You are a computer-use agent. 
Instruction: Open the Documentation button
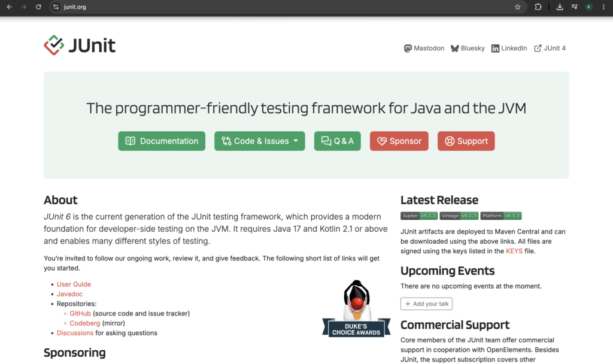click(x=162, y=141)
